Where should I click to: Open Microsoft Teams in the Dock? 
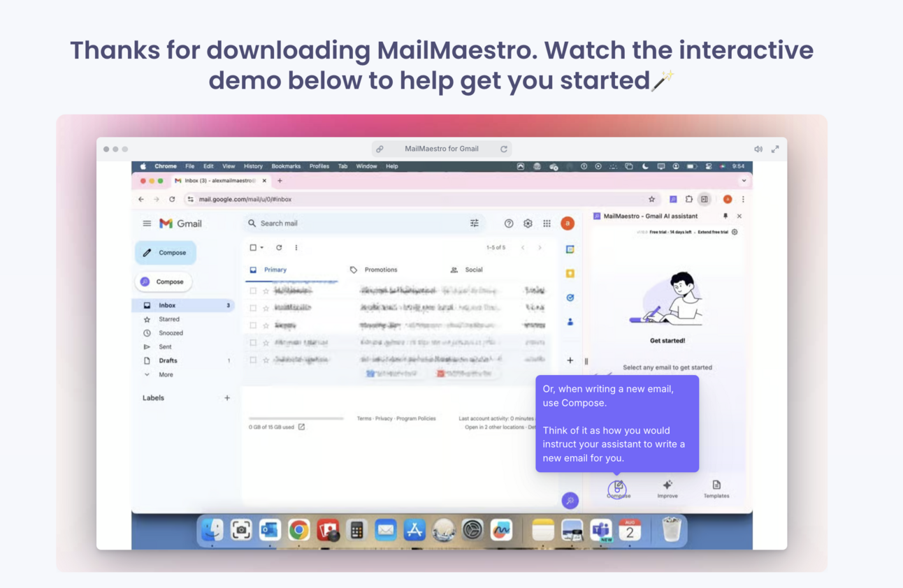click(x=601, y=530)
